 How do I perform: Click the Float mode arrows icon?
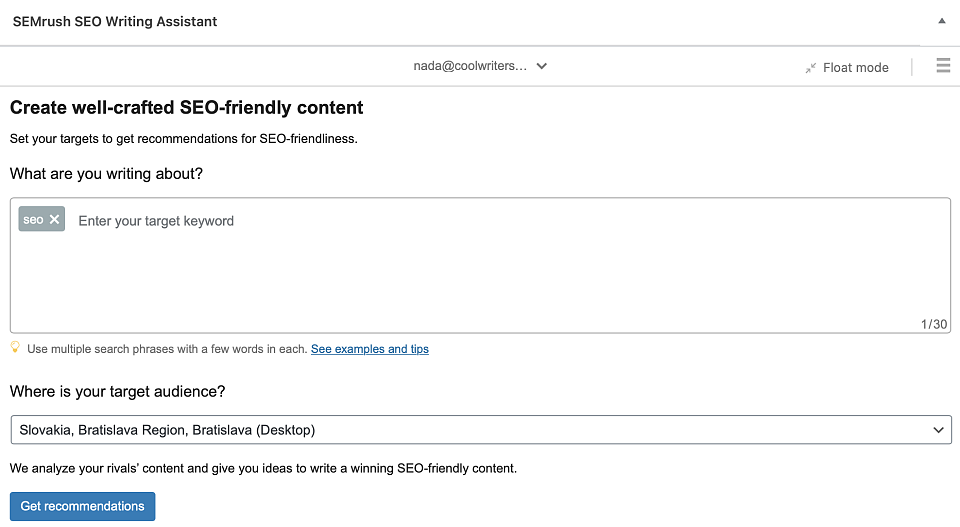[x=811, y=68]
